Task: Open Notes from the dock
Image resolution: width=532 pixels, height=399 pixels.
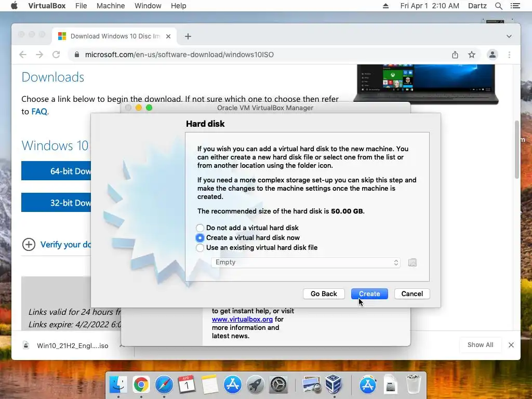Action: (209, 385)
